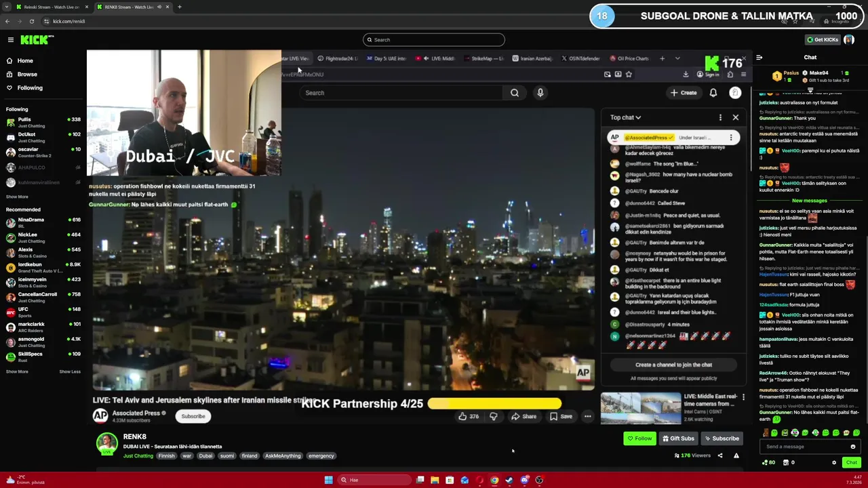
Task: Open Chrome tab search dropdown arrow
Action: [5, 7]
